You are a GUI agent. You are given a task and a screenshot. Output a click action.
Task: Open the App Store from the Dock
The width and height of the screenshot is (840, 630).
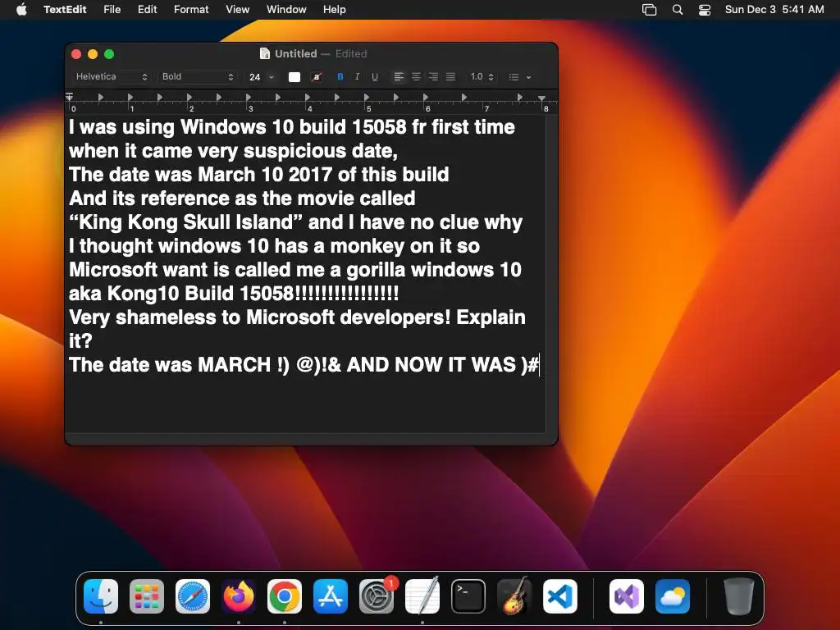coord(331,596)
